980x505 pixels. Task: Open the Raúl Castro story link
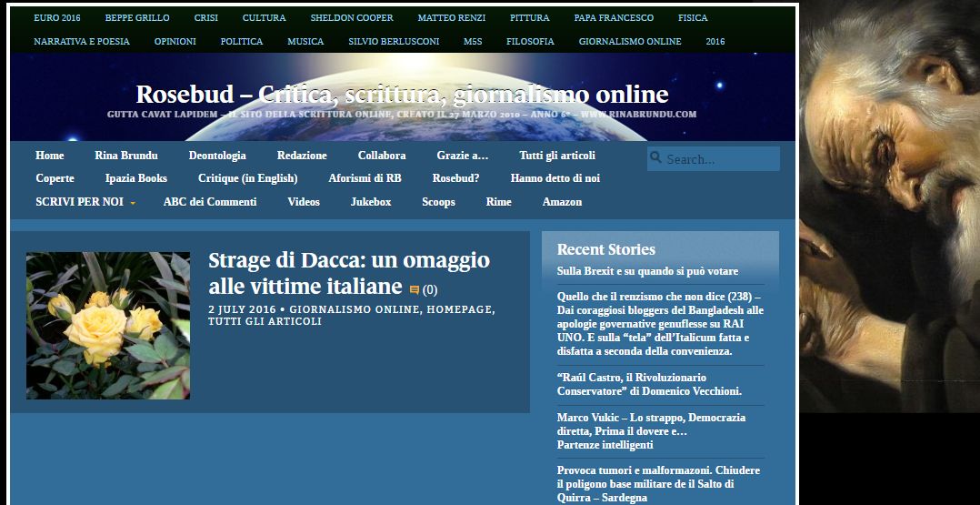point(649,384)
